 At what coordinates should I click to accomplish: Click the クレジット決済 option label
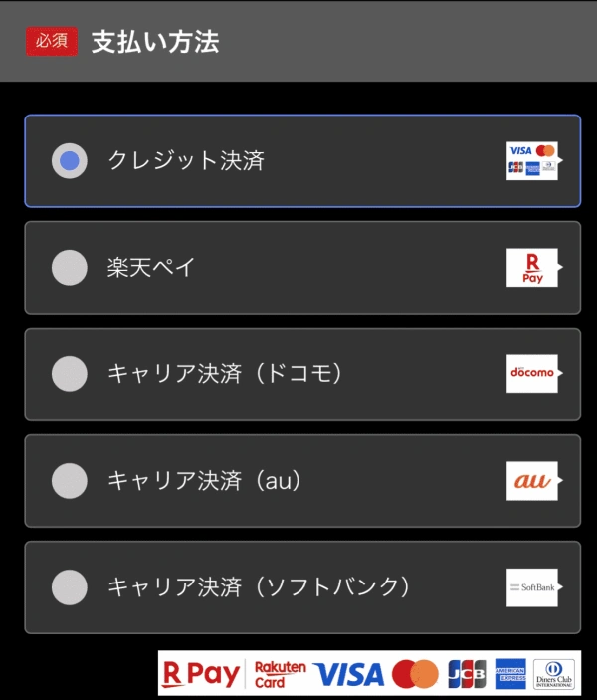click(186, 161)
